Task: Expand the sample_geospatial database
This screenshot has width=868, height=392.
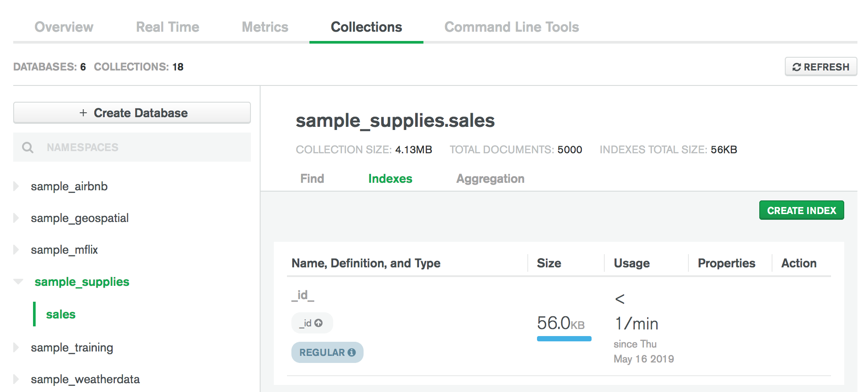Action: (x=16, y=218)
